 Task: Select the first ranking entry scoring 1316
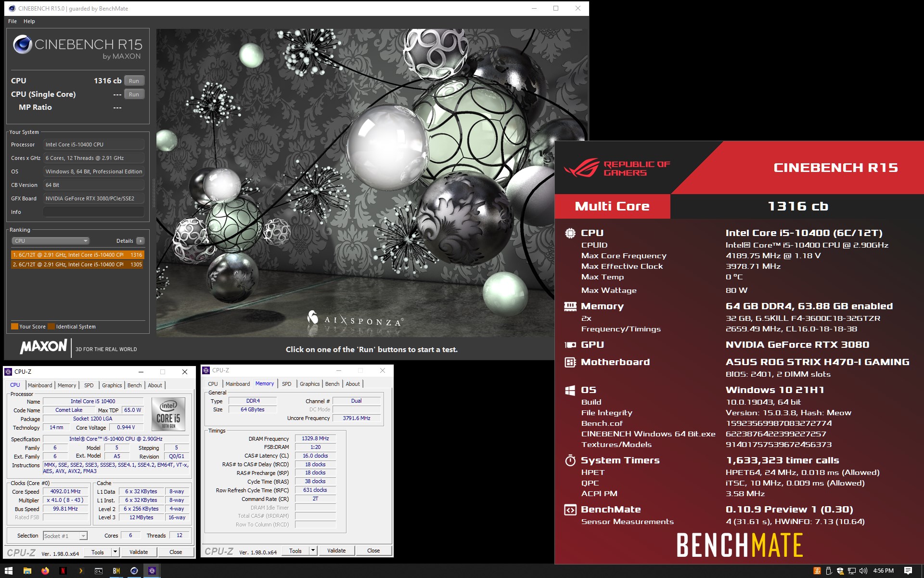77,255
